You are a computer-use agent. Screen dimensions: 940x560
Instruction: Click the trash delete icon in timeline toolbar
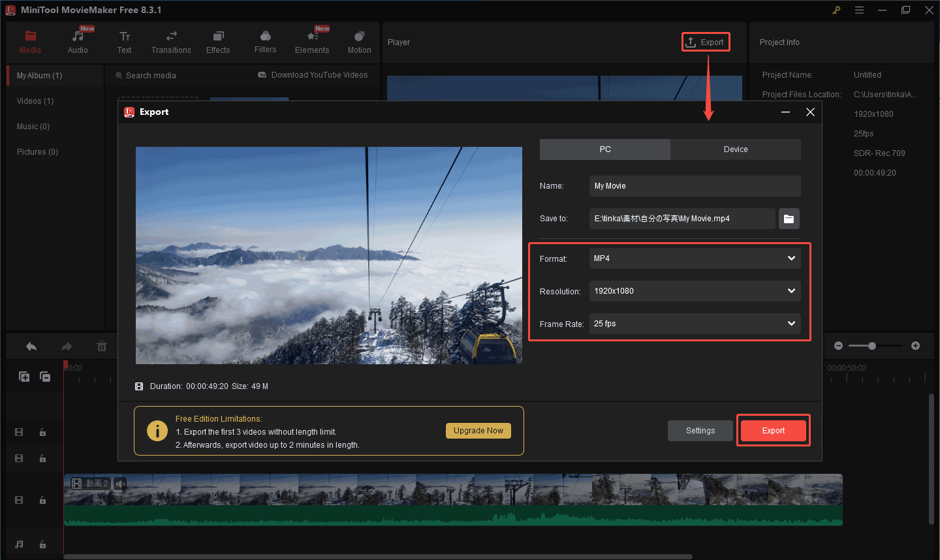point(102,347)
